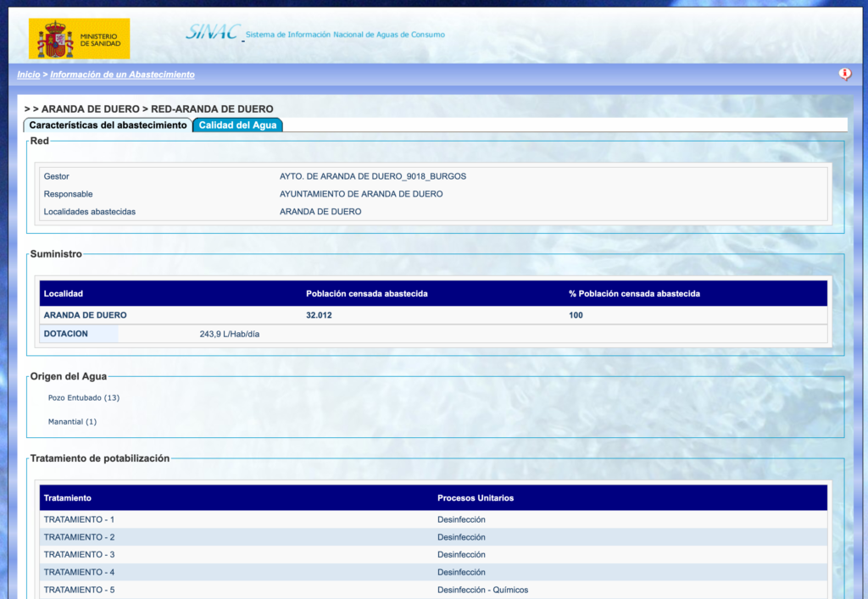The image size is (868, 599).
Task: Click the ARANDA DE DUERO table cell
Action: 86,315
